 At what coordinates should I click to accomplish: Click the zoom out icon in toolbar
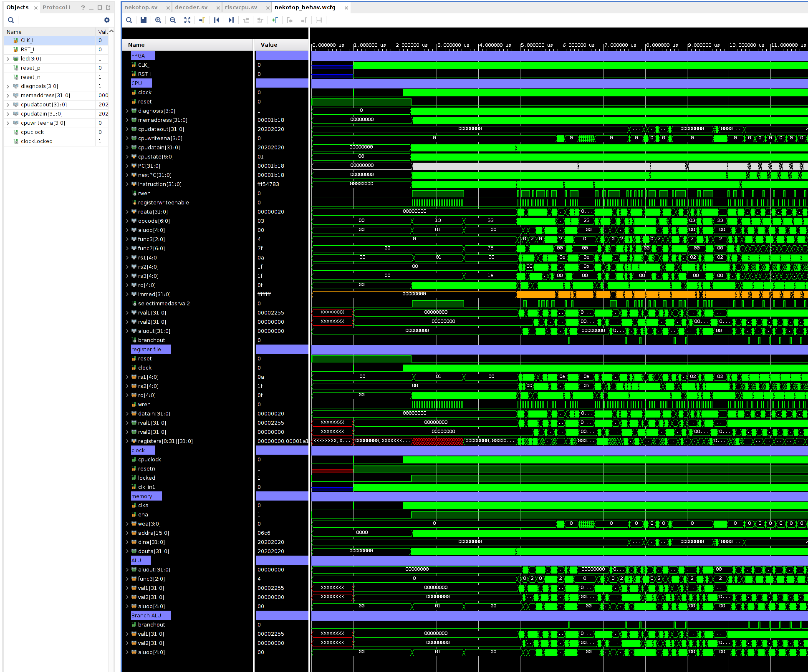click(173, 20)
